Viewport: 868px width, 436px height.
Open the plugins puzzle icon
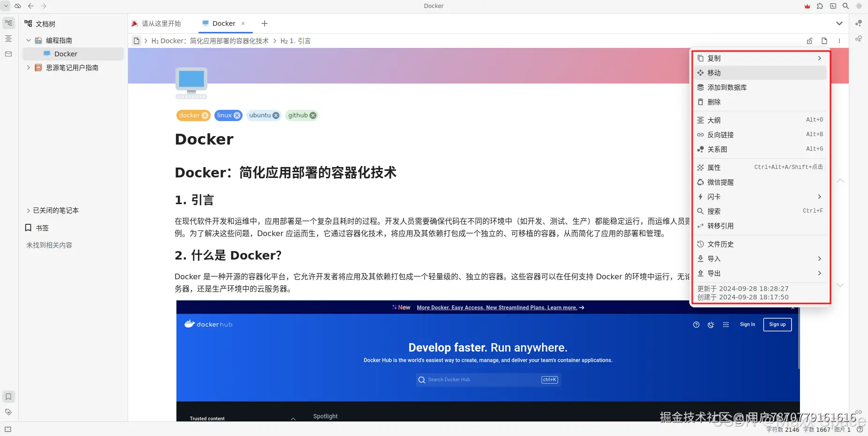click(820, 6)
